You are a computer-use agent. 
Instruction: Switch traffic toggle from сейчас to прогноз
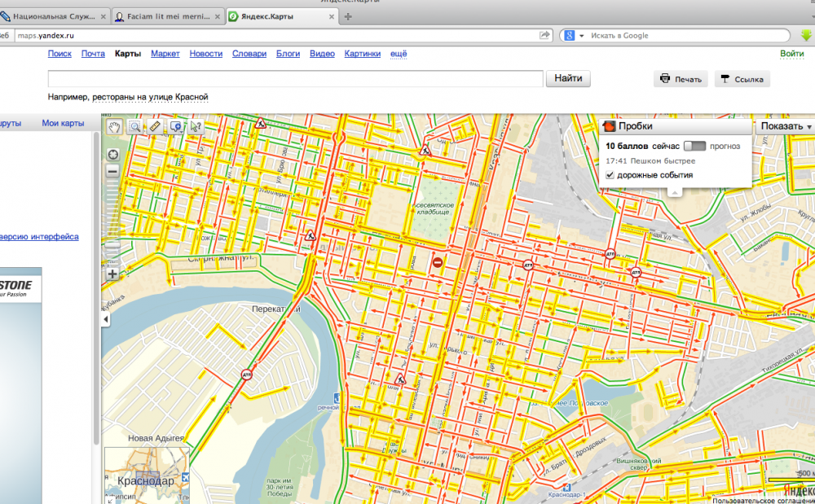(x=695, y=146)
